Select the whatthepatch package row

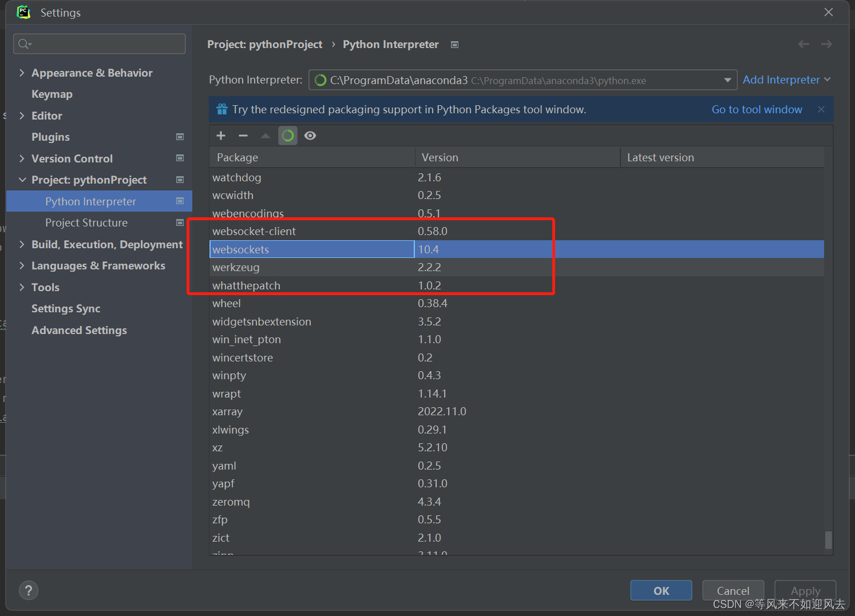[517, 285]
